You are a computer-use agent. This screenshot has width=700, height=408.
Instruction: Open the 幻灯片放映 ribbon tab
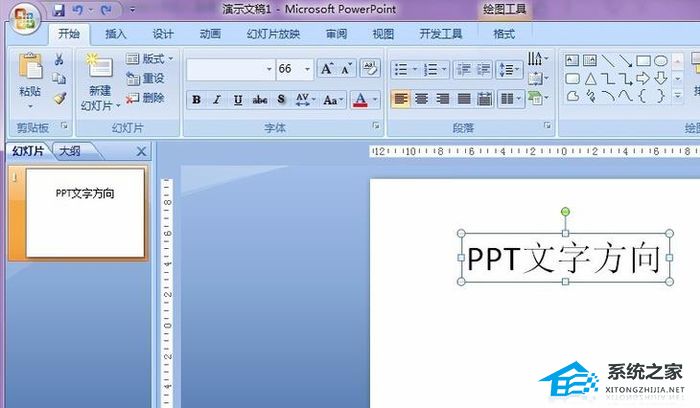click(273, 34)
